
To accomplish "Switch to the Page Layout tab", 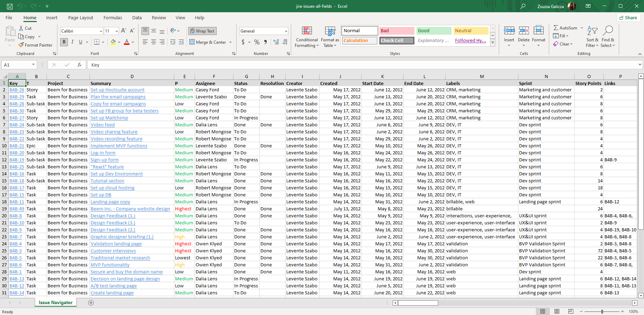I will [80, 18].
